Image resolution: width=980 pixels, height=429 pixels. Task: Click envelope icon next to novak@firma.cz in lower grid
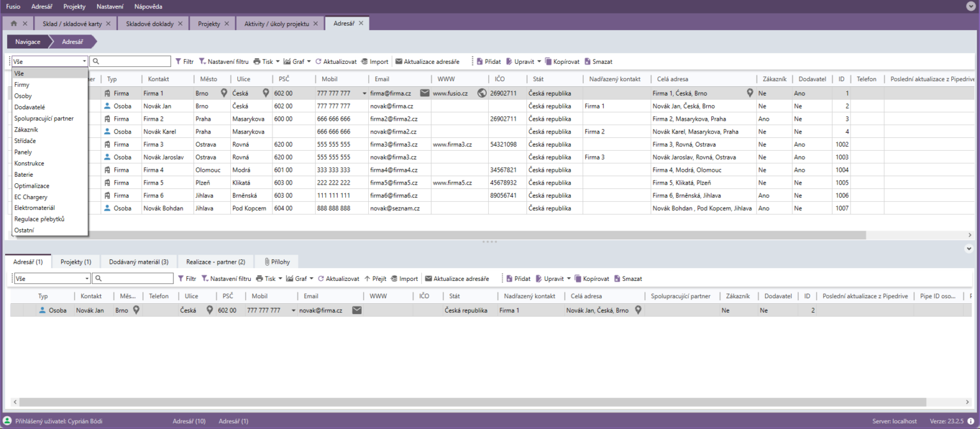[x=357, y=310]
